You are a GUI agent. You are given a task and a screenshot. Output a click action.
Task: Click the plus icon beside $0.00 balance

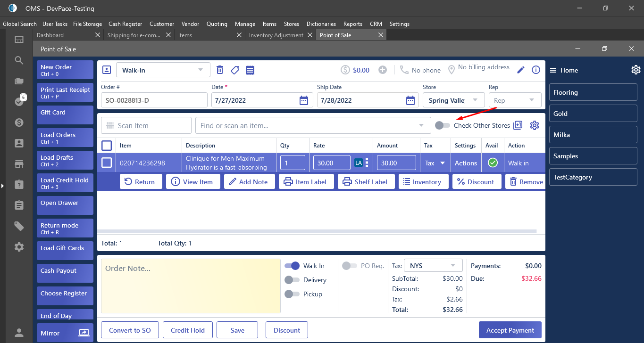point(383,70)
